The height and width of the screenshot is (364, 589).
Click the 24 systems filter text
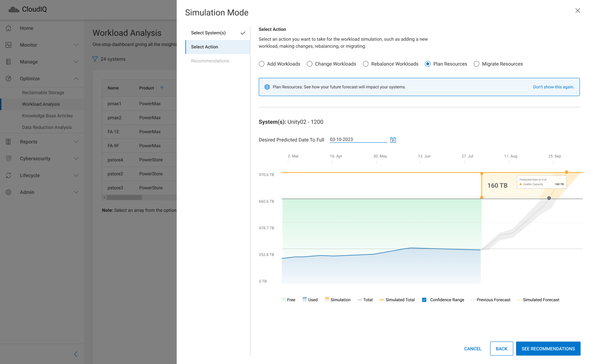[x=113, y=59]
